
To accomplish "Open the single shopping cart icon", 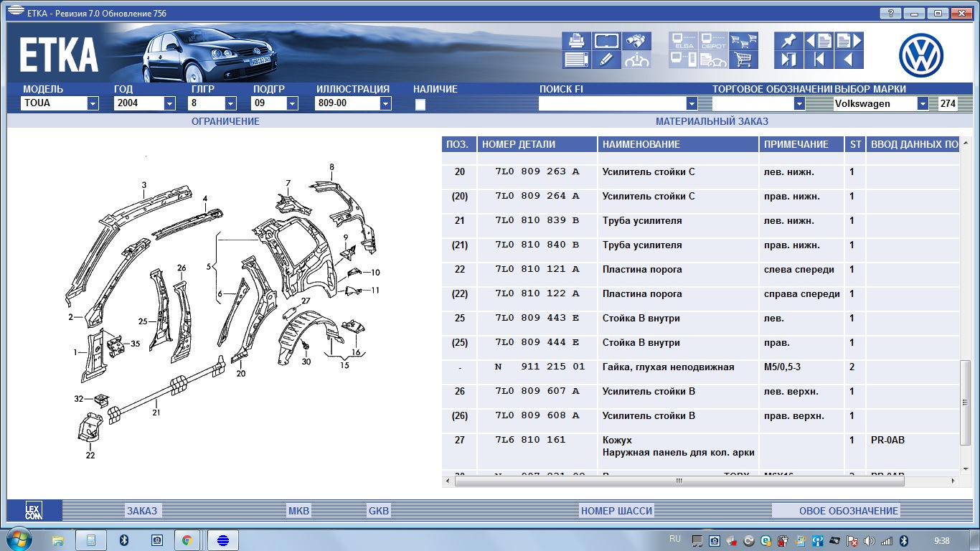I will (743, 60).
